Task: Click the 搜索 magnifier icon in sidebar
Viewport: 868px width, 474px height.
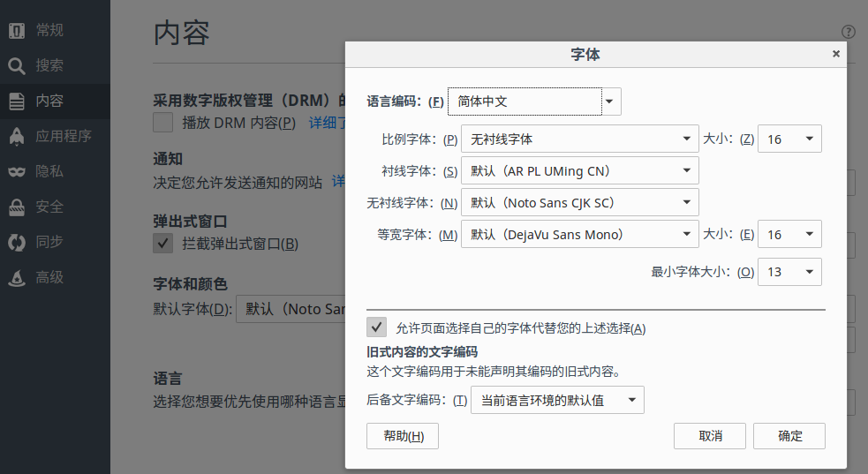Action: coord(16,65)
